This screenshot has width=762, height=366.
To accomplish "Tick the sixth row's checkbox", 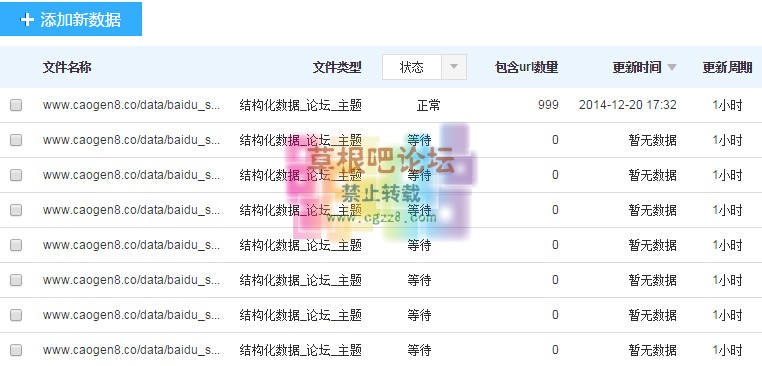I will pyautogui.click(x=16, y=280).
